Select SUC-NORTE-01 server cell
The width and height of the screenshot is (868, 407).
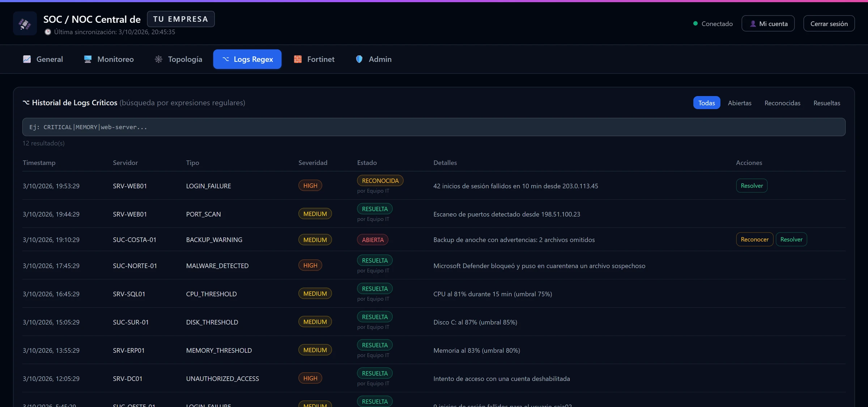click(135, 266)
